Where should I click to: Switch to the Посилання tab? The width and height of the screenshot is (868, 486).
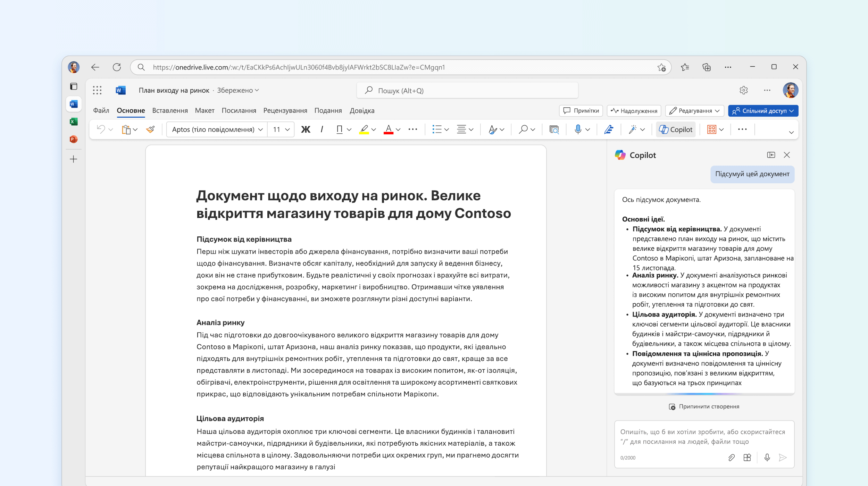pos(239,110)
